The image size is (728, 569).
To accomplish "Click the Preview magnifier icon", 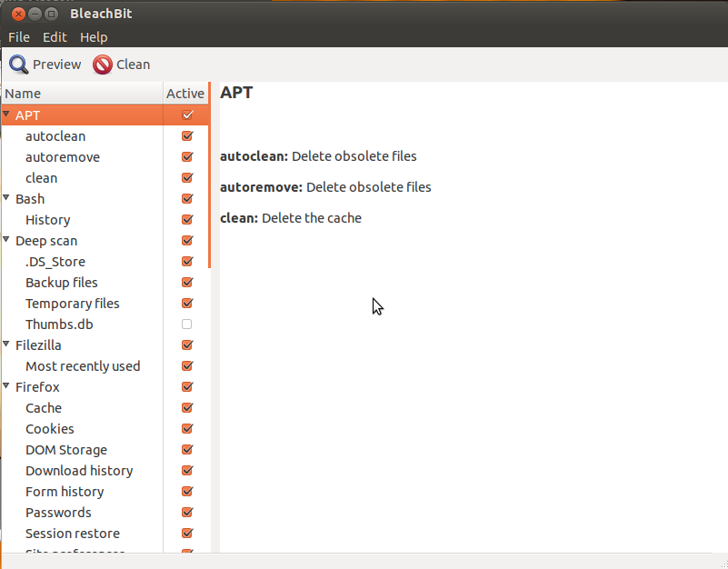I will coord(19,64).
